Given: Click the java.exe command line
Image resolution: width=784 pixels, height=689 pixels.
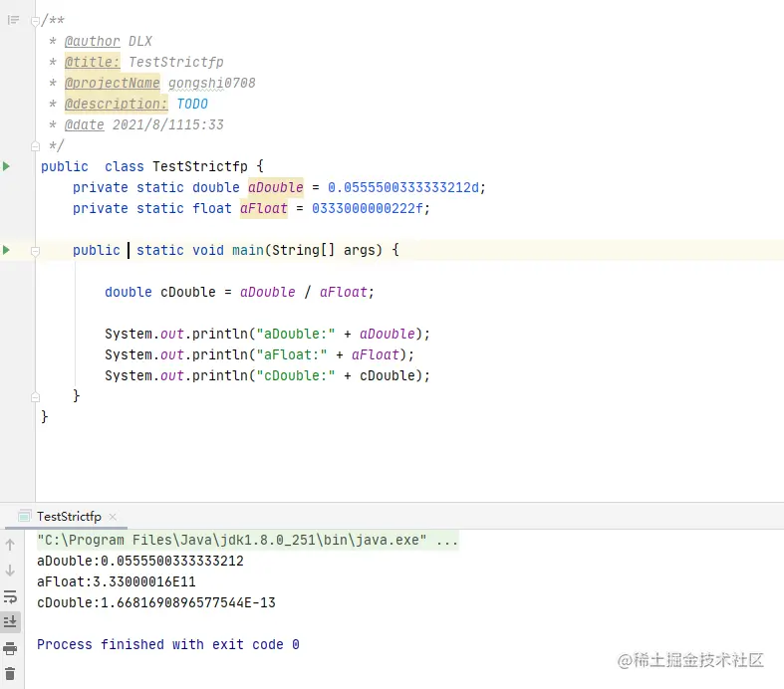Looking at the screenshot, I should click(247, 540).
